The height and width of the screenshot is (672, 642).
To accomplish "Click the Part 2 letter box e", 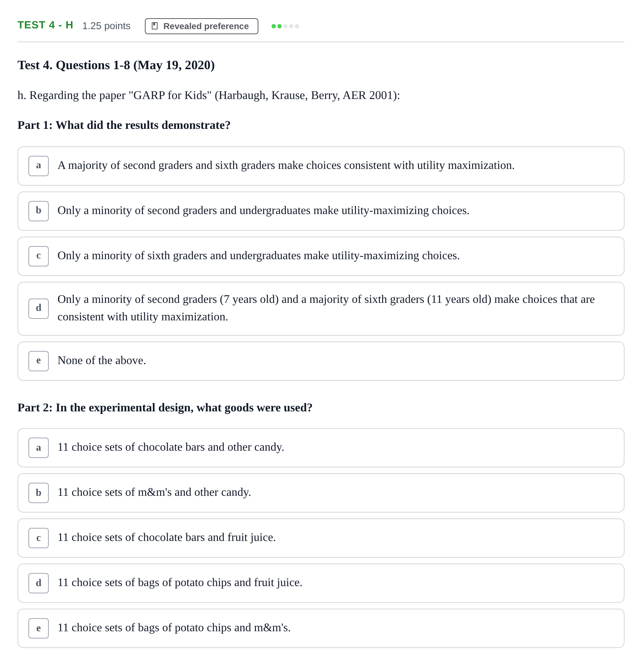I will click(x=39, y=628).
